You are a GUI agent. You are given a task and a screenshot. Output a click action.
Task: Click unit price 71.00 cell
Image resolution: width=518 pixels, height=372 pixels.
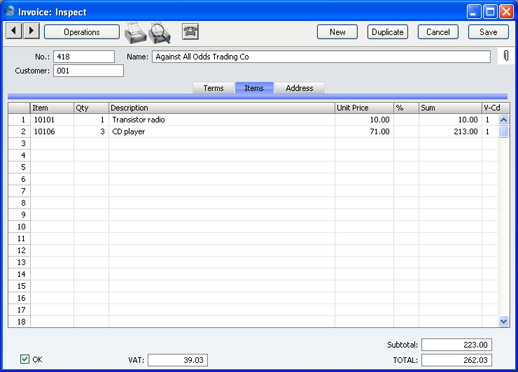(364, 132)
